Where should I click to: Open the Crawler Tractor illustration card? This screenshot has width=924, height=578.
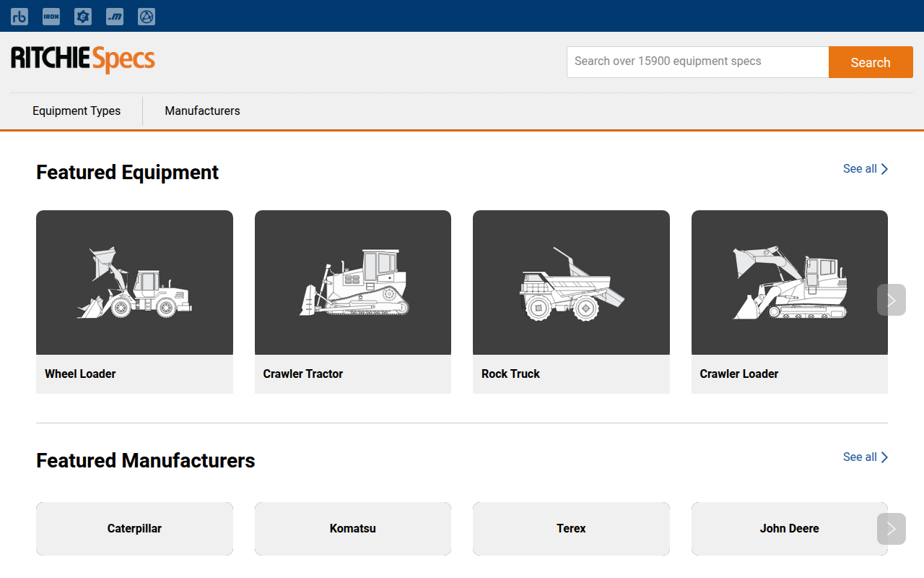(x=353, y=282)
